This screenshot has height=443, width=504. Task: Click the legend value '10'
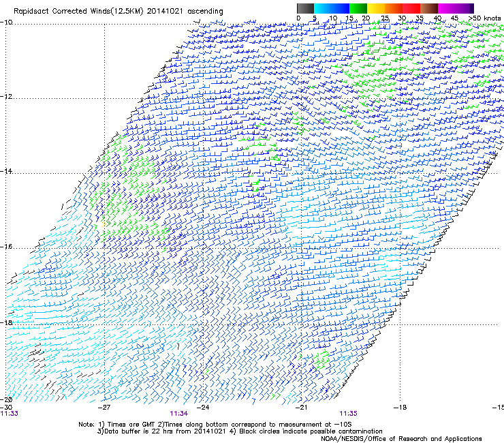[333, 18]
